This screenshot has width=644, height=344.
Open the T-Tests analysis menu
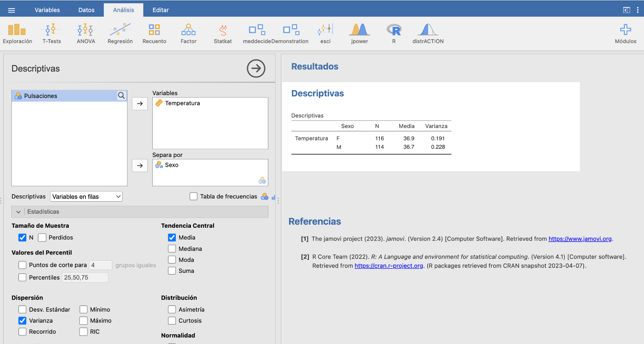pyautogui.click(x=52, y=34)
